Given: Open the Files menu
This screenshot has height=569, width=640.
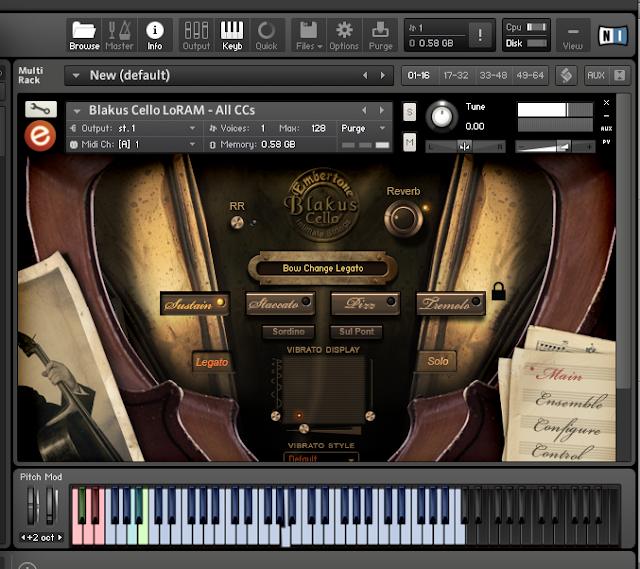Looking at the screenshot, I should click(309, 35).
